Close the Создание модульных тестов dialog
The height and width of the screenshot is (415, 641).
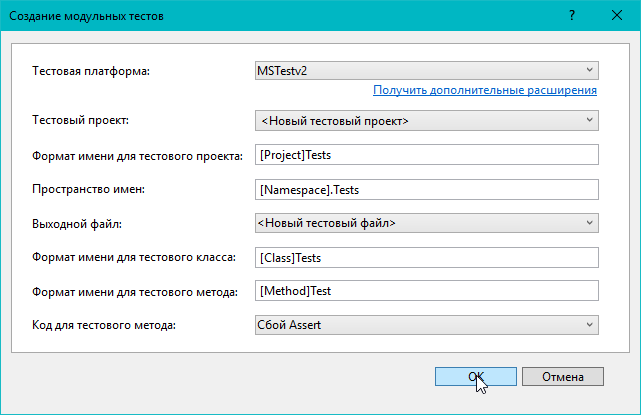click(617, 16)
